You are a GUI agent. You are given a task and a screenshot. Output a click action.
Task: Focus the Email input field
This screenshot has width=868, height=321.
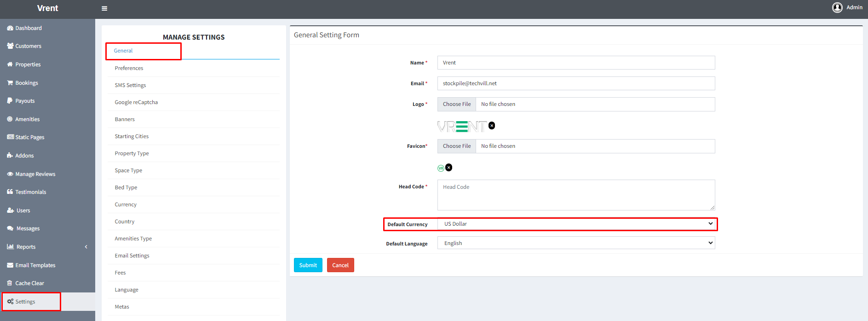pyautogui.click(x=576, y=83)
